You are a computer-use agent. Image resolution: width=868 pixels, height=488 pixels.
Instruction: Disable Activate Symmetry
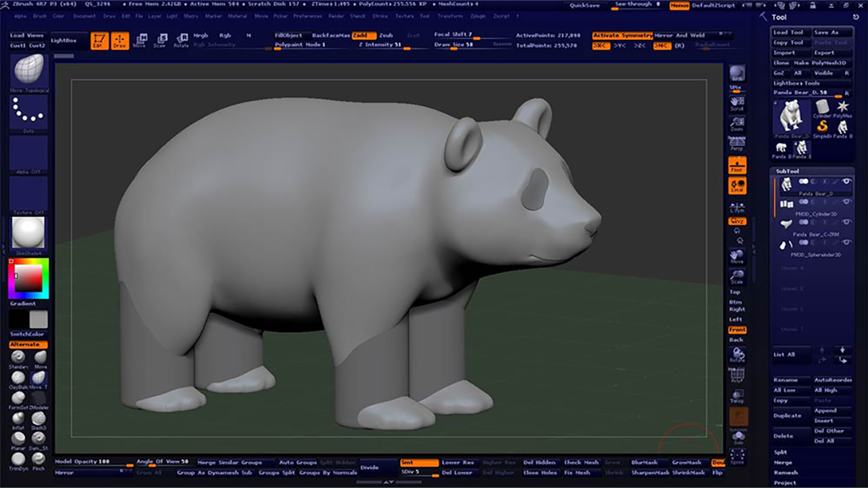pyautogui.click(x=622, y=35)
